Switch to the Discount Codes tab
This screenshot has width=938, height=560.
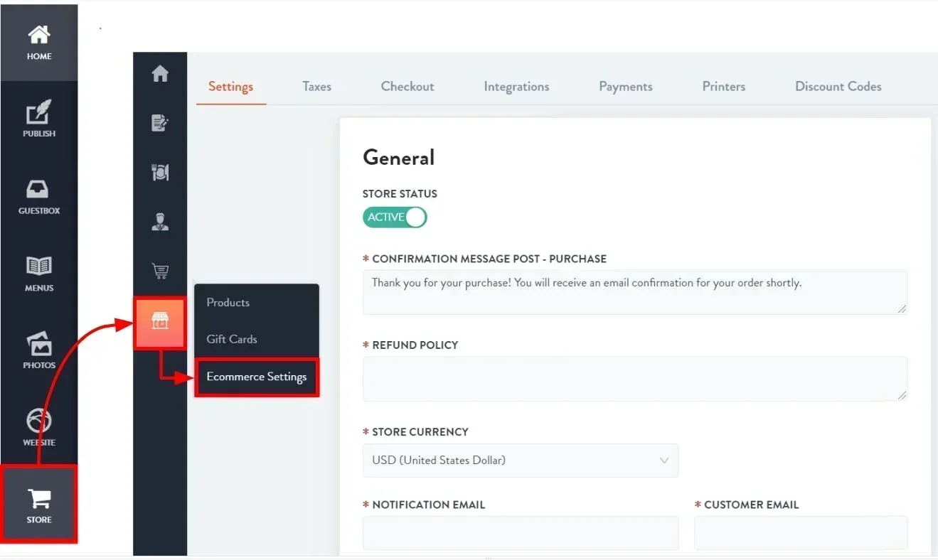838,87
